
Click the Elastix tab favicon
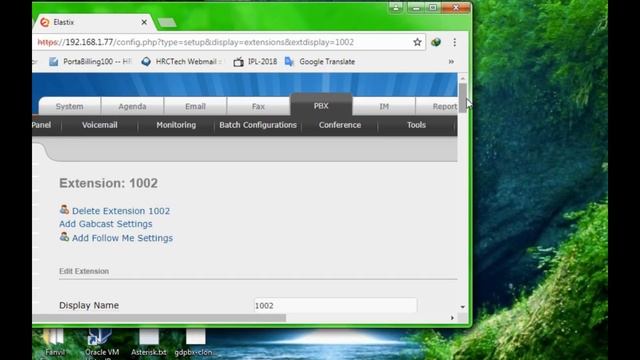(x=45, y=22)
